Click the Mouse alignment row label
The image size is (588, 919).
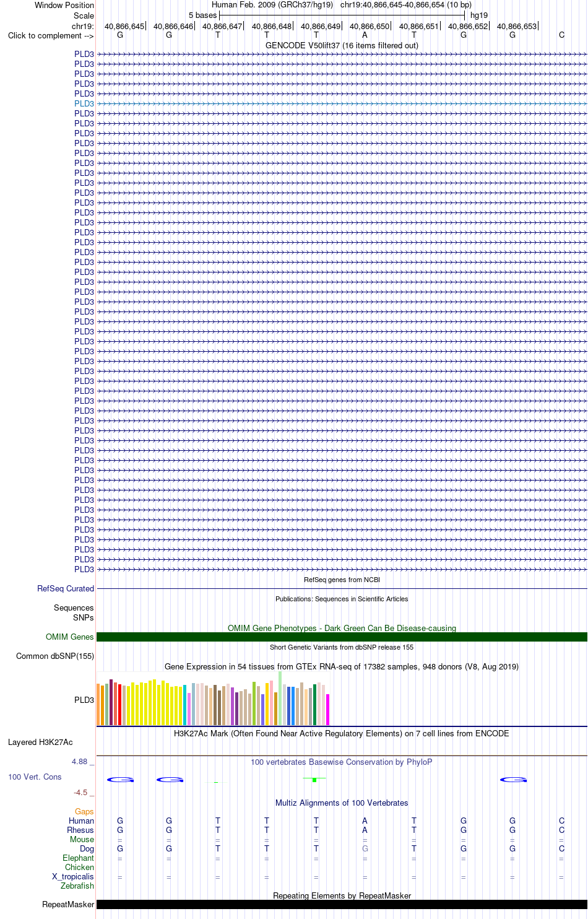tap(82, 839)
